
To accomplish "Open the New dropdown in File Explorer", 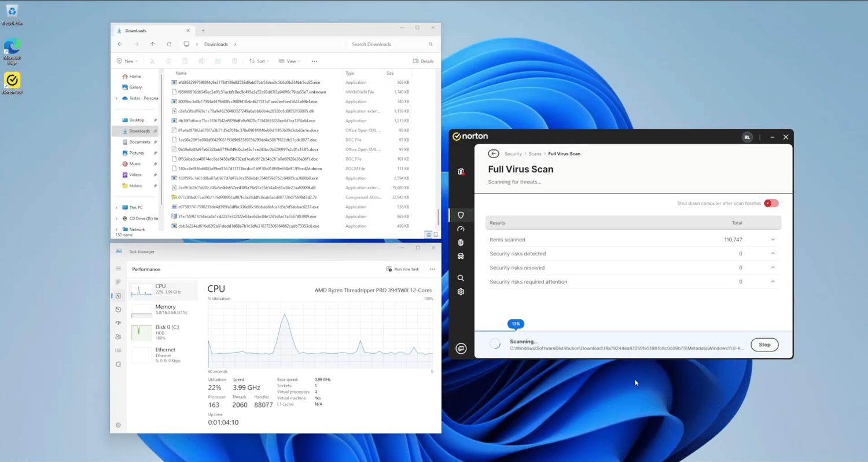I will [x=127, y=61].
